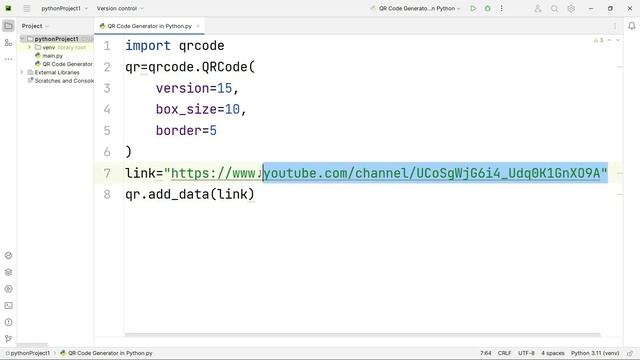640x360 pixels.
Task: Click line number 3 in gutter
Action: pos(107,88)
